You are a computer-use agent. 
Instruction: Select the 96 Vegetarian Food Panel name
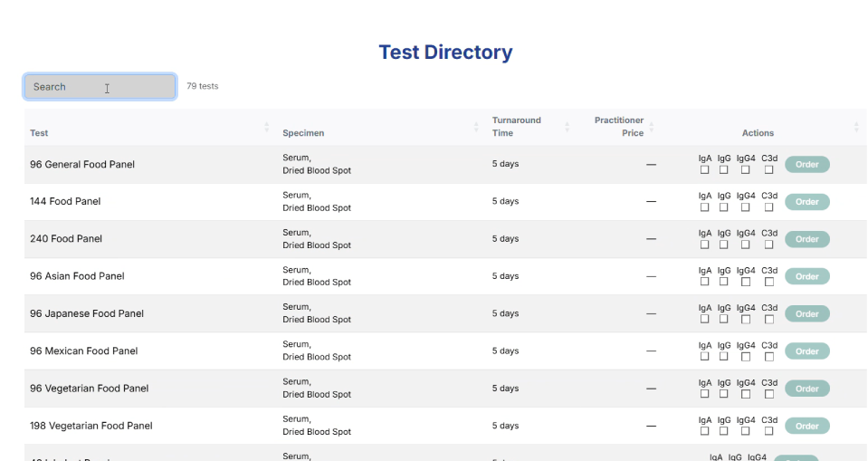click(89, 389)
